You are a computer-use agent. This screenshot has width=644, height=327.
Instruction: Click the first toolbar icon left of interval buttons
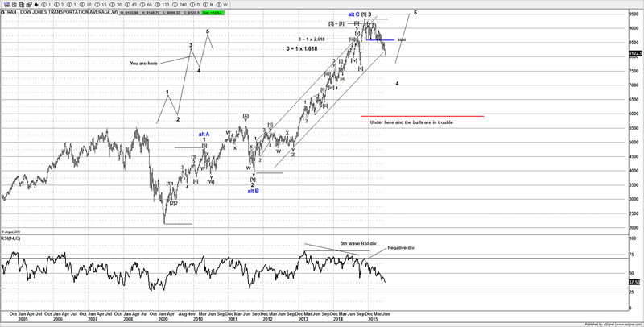click(6, 5)
